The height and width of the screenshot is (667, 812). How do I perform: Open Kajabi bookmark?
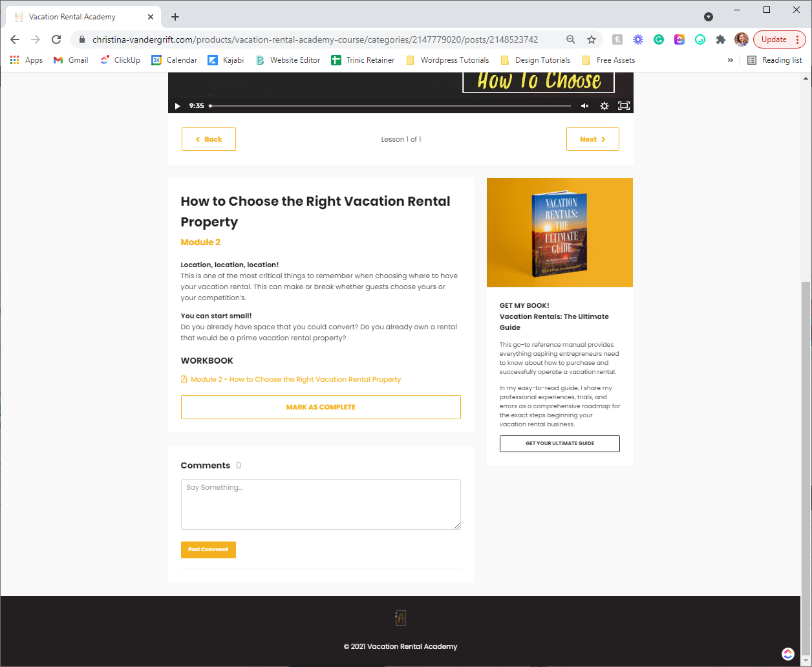coord(226,60)
